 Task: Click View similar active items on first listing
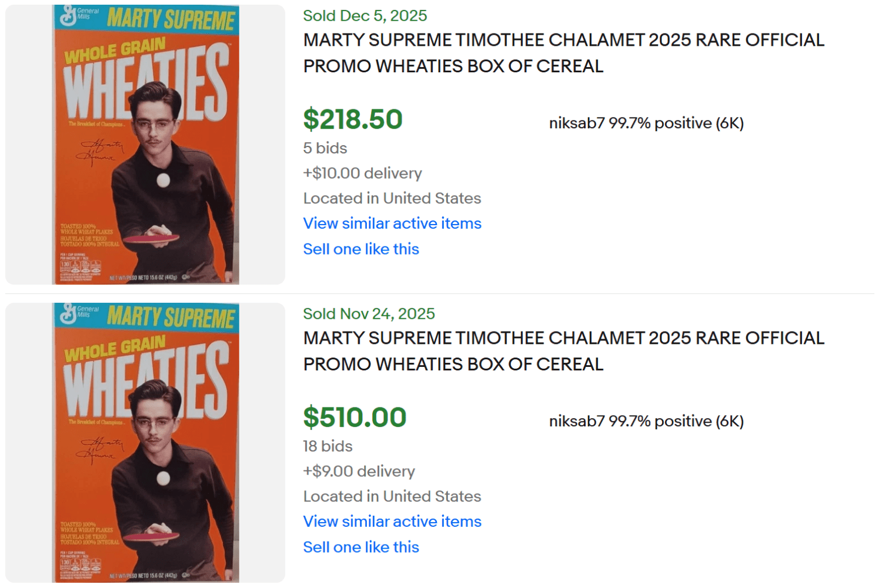point(392,223)
